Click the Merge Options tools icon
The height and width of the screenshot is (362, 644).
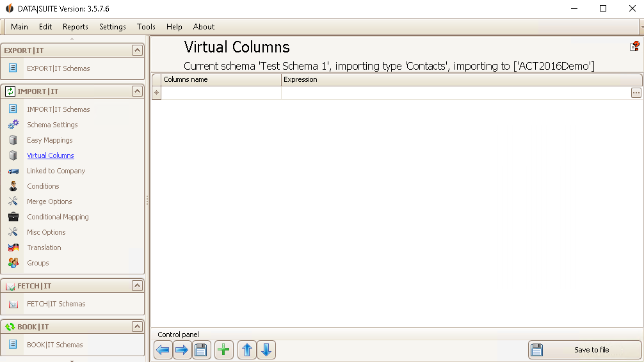tap(13, 201)
